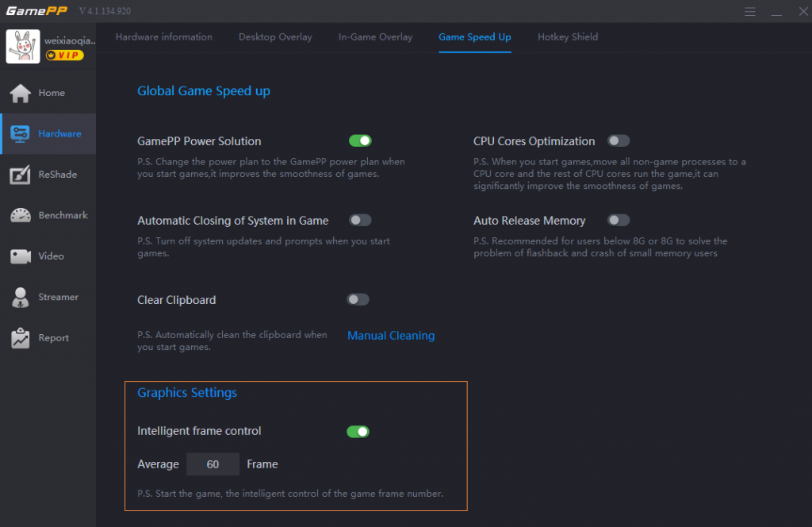Open the ReShade icon
The width and height of the screenshot is (812, 527).
20,175
